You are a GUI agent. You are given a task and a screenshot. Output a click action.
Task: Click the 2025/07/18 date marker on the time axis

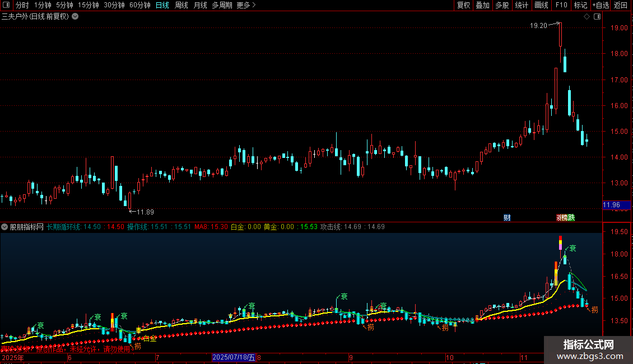click(234, 357)
